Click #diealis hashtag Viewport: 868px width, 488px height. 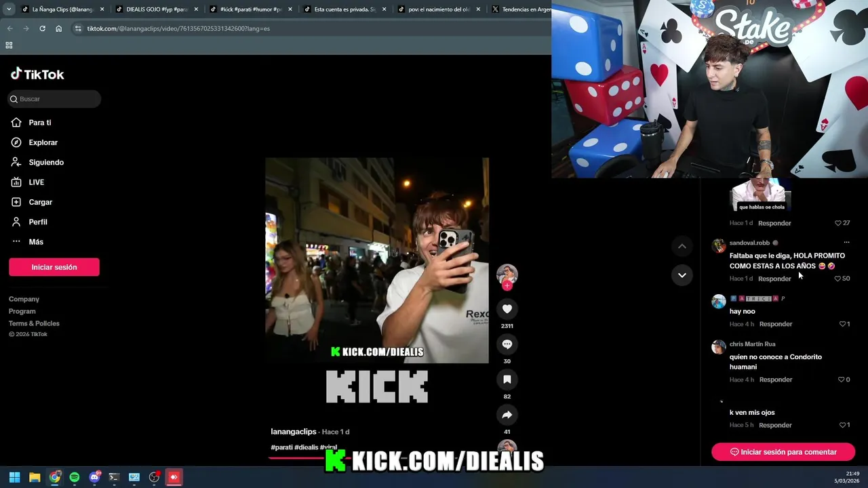click(x=306, y=447)
